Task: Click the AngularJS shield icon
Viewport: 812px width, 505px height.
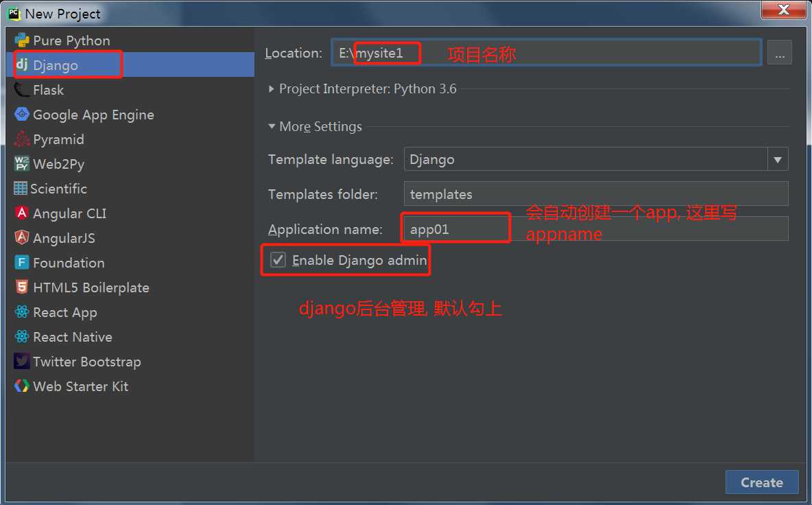Action: 22,237
